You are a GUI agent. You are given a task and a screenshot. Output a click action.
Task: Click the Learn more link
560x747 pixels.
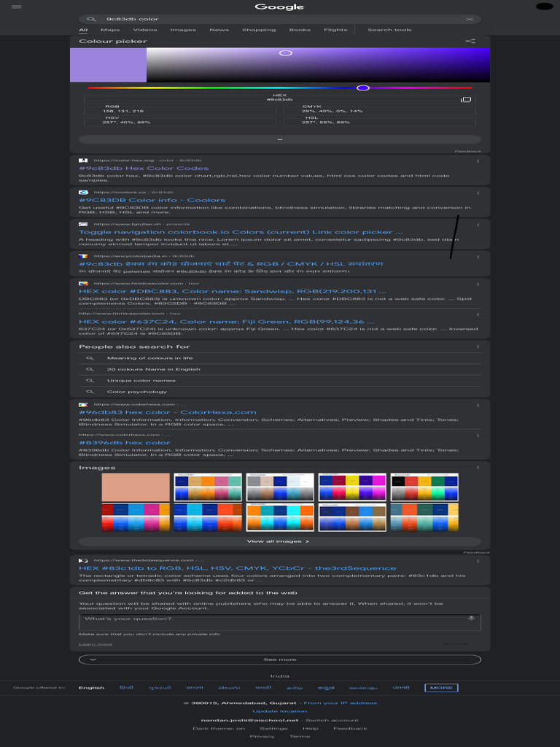pyautogui.click(x=96, y=644)
